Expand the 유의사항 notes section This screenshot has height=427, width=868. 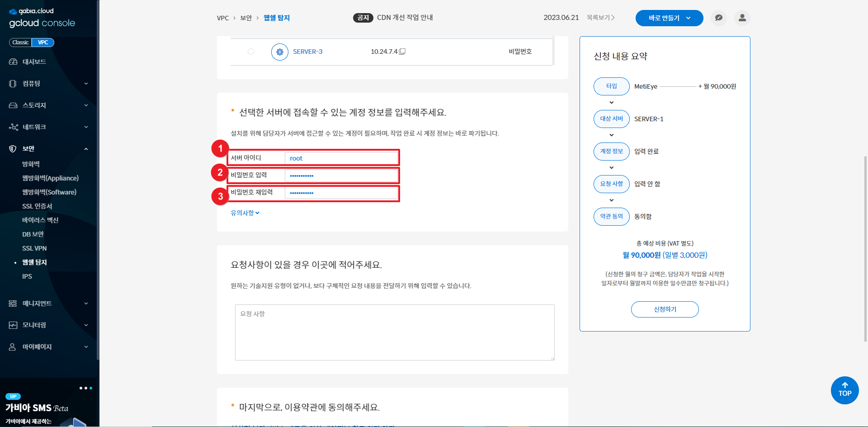[x=245, y=213]
